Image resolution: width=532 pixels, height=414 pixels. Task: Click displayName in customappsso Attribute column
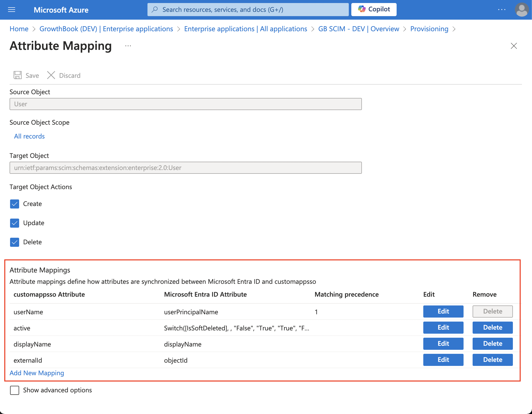(x=32, y=344)
